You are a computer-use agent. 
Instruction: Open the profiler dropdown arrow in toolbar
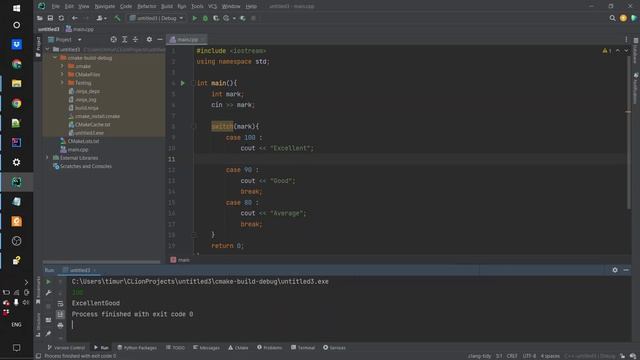click(x=234, y=18)
